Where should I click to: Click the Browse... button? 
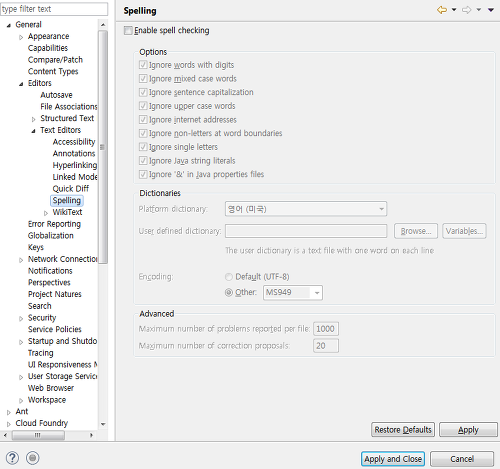(416, 231)
